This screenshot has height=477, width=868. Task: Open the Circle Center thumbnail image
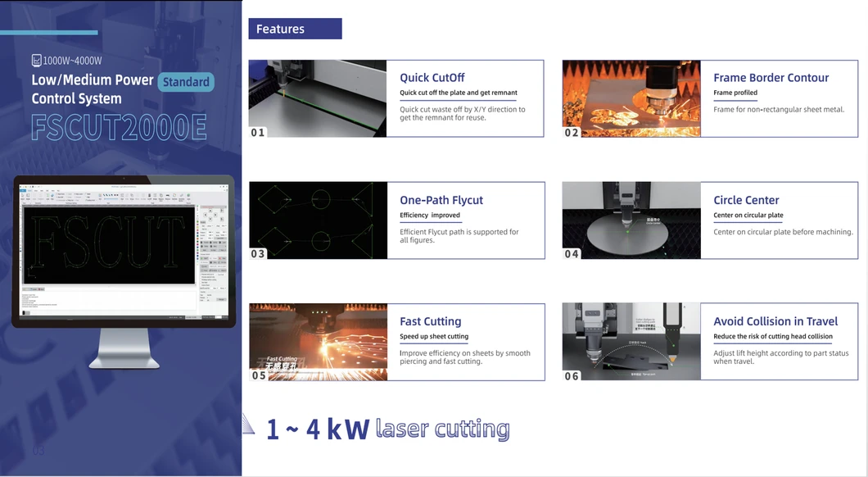[631, 220]
